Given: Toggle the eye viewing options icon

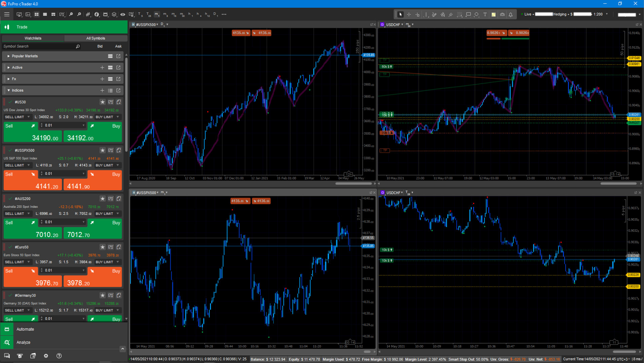Looking at the screenshot, I should coord(123,14).
